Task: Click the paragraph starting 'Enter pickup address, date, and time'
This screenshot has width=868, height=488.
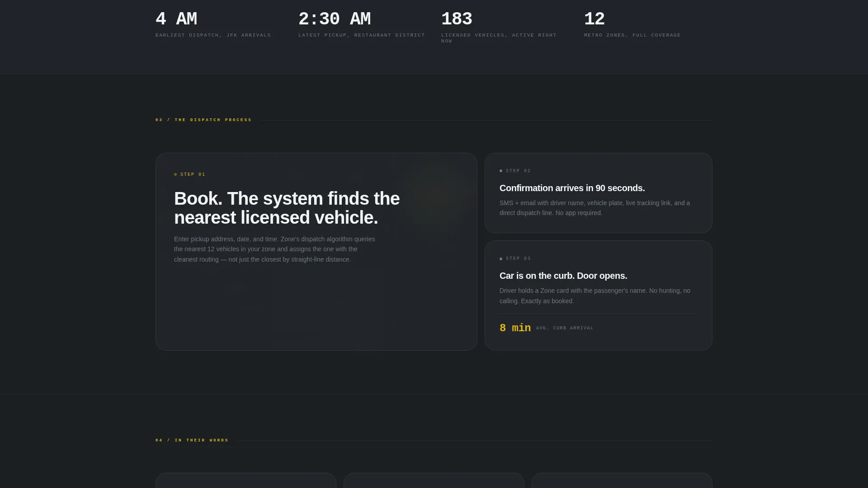Action: pyautogui.click(x=275, y=249)
